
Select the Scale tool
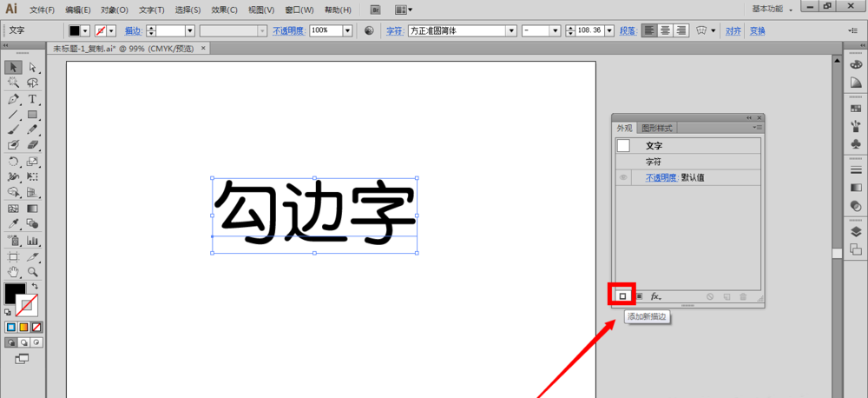(33, 162)
